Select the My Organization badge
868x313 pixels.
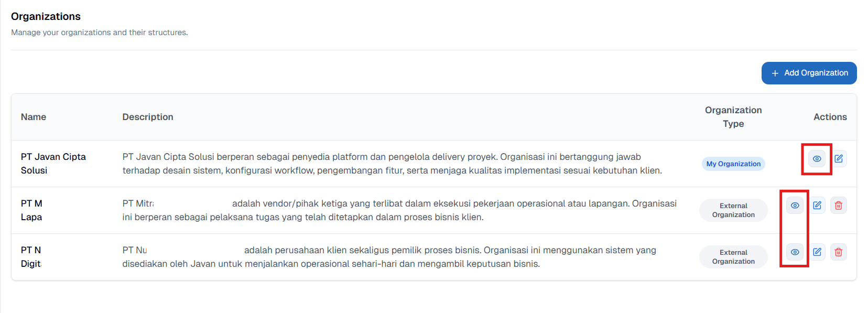[733, 164]
